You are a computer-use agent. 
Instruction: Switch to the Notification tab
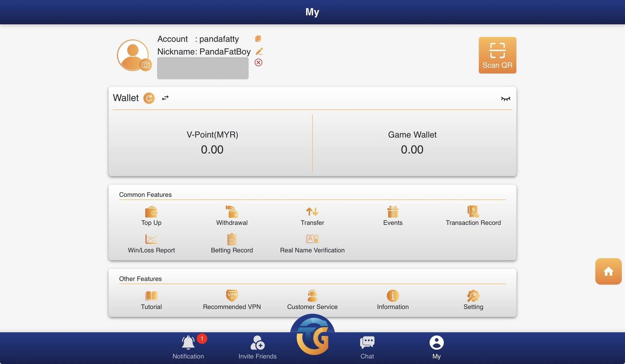pyautogui.click(x=188, y=346)
